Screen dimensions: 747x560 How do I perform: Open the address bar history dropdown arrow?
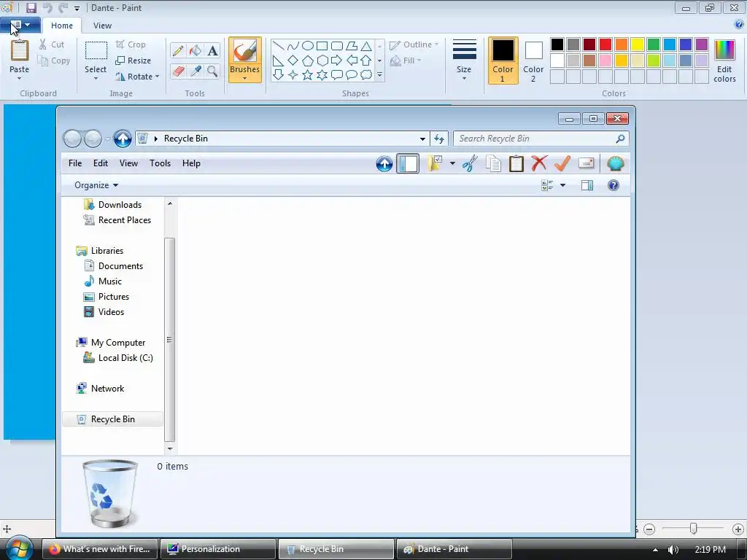pyautogui.click(x=422, y=139)
